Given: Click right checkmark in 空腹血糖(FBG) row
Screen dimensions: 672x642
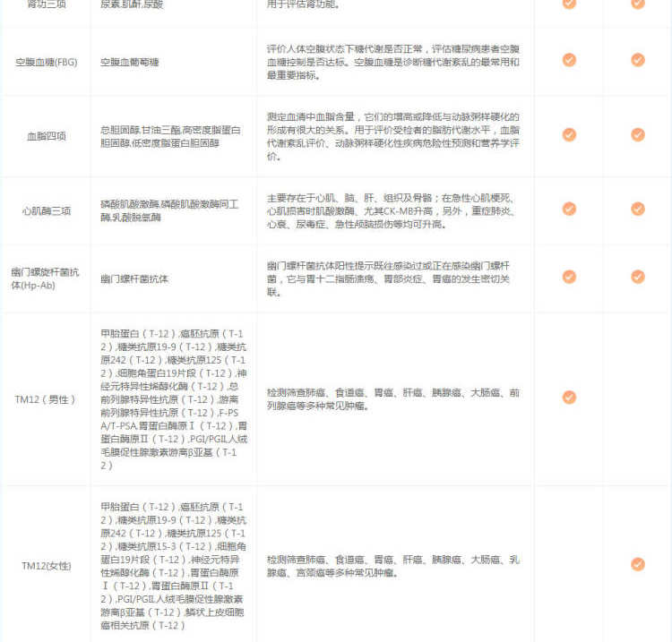Looking at the screenshot, I should point(638,60).
